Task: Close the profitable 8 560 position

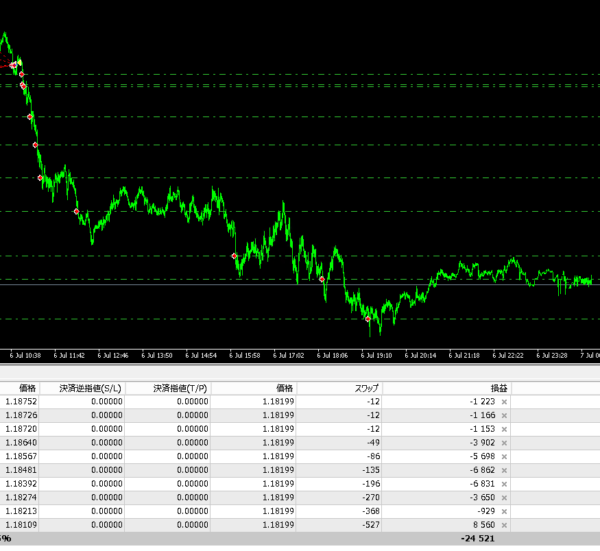Action: [x=504, y=525]
